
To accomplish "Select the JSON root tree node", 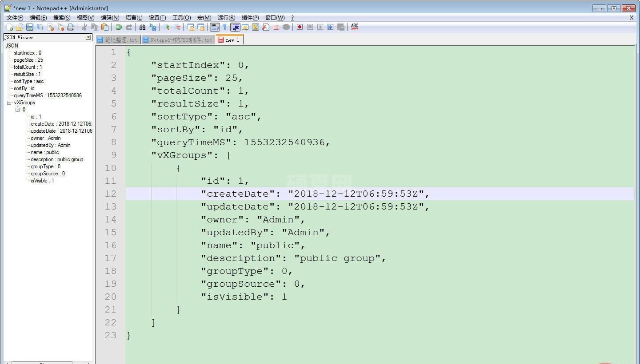I will (x=12, y=46).
